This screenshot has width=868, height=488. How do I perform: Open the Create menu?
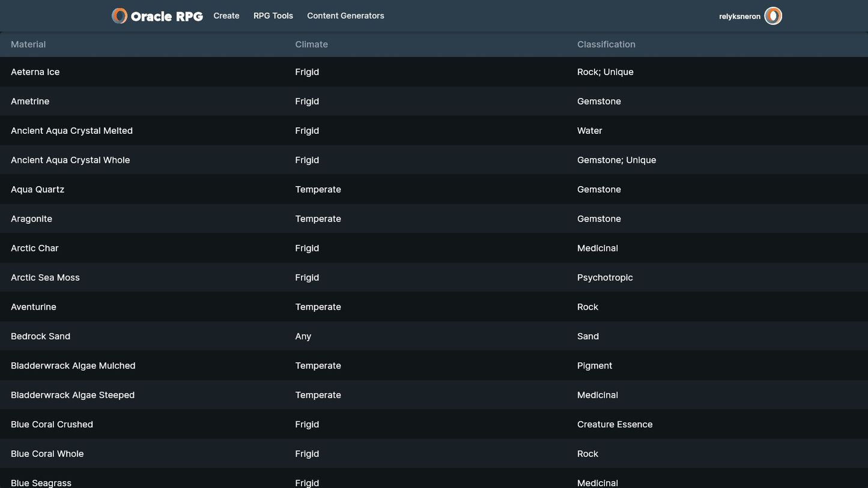226,16
